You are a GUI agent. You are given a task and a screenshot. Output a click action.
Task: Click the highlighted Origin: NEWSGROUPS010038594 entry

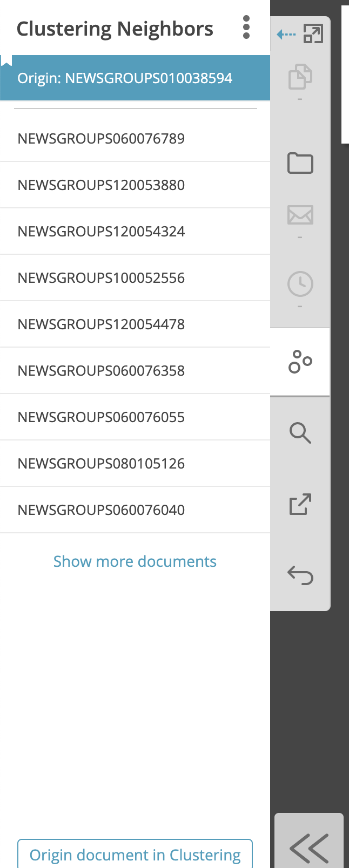click(124, 78)
